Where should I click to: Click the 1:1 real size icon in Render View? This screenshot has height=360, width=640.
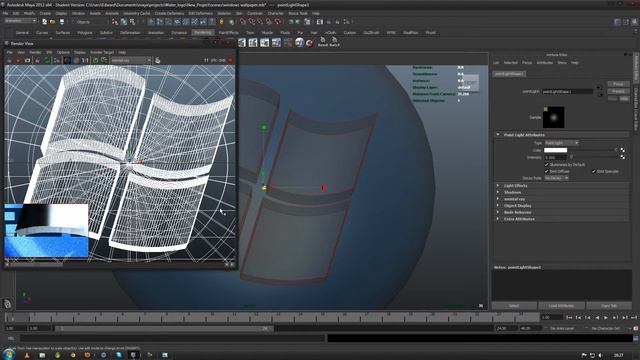85,60
